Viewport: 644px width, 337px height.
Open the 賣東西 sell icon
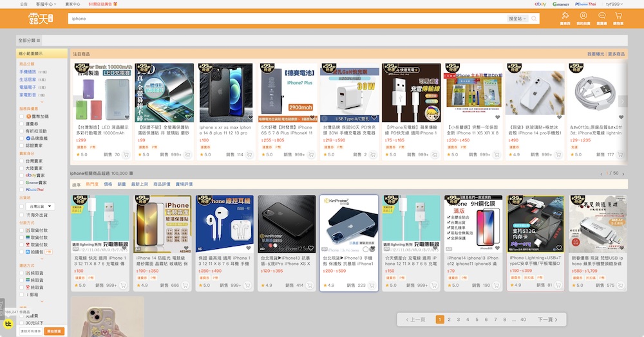565,18
